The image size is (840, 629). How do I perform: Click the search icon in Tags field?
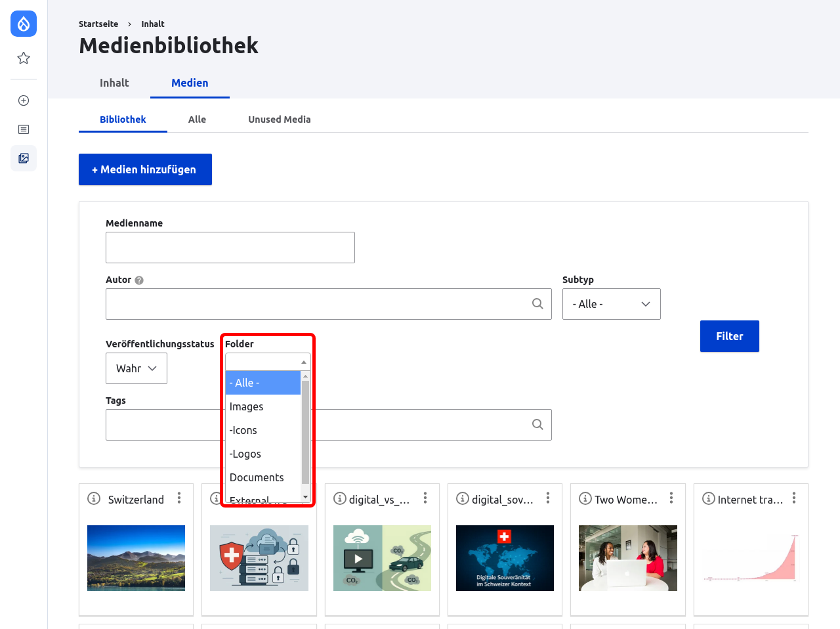coord(537,425)
